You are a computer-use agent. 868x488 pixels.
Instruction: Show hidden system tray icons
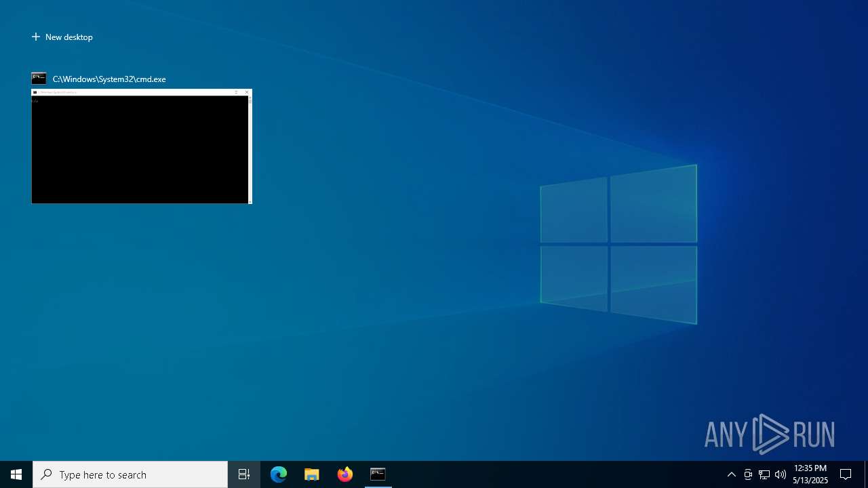click(731, 474)
